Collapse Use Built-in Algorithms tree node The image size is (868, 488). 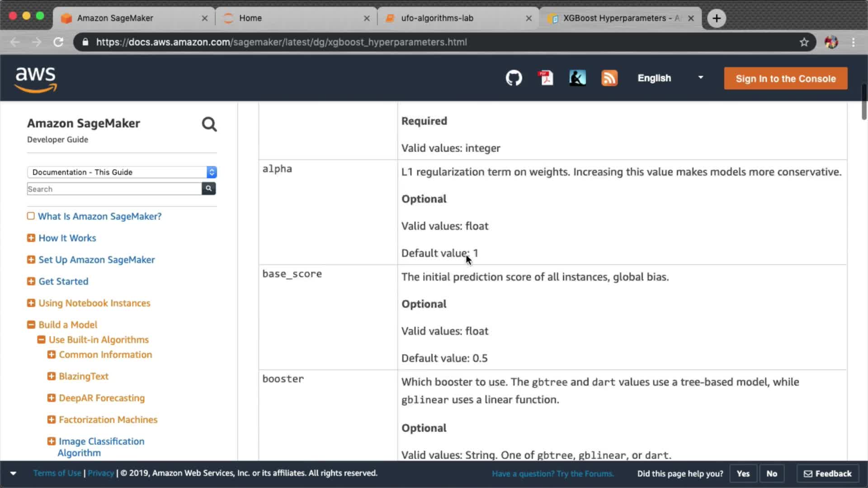tap(41, 339)
